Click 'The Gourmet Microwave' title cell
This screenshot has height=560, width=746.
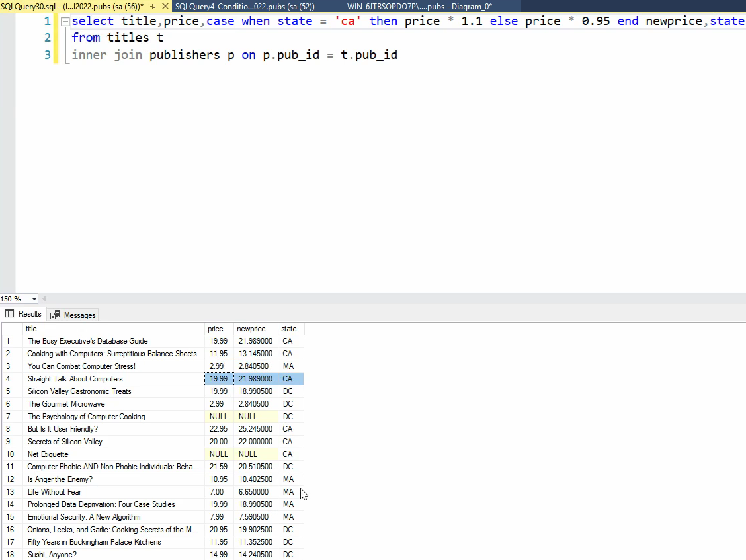[114, 404]
